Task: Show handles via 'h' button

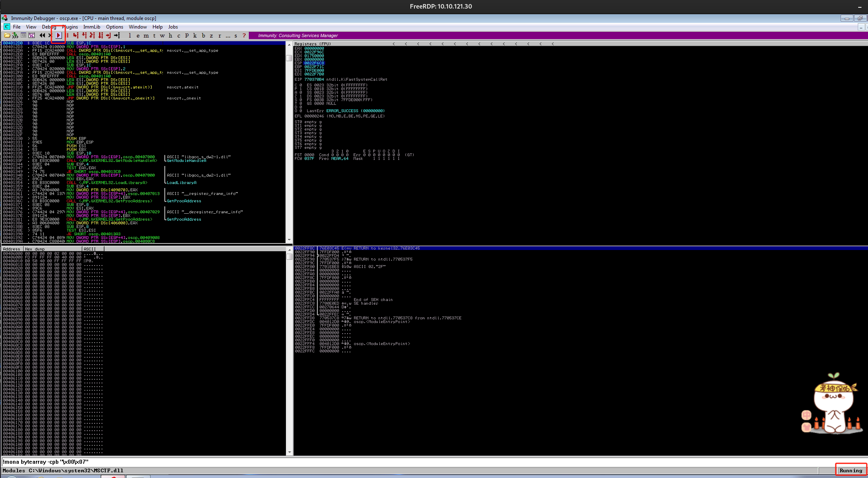Action: (170, 35)
